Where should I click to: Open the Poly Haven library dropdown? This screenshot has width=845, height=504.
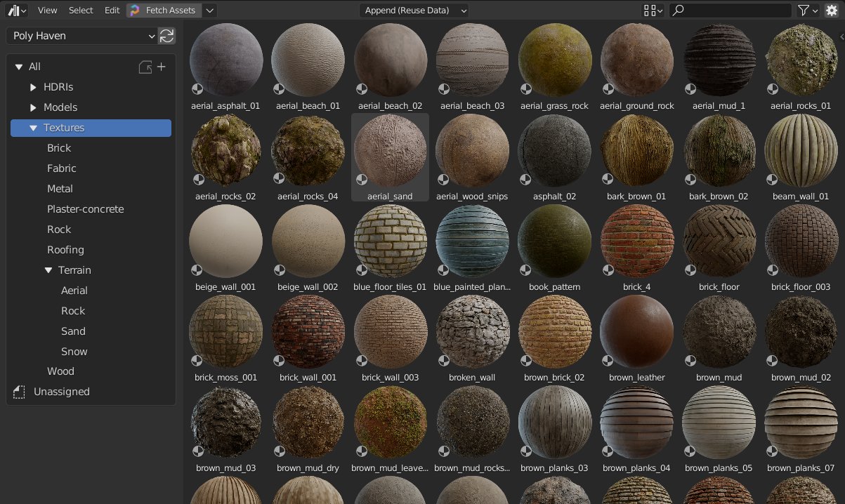tap(82, 36)
